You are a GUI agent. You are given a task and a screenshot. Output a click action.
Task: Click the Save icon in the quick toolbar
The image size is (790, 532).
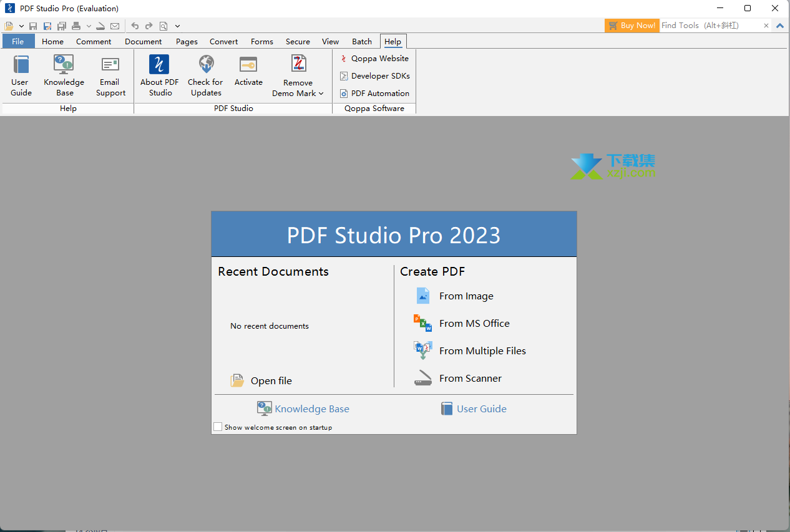tap(33, 26)
